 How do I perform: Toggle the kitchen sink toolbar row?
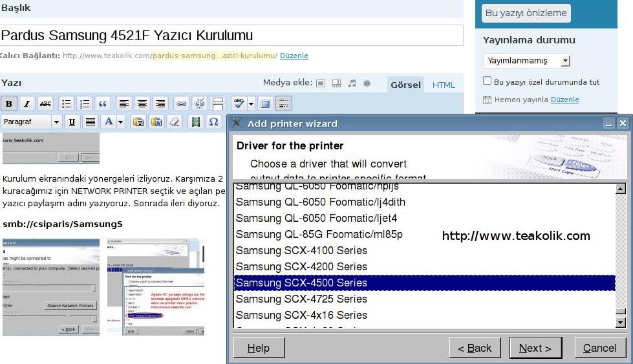coord(284,103)
